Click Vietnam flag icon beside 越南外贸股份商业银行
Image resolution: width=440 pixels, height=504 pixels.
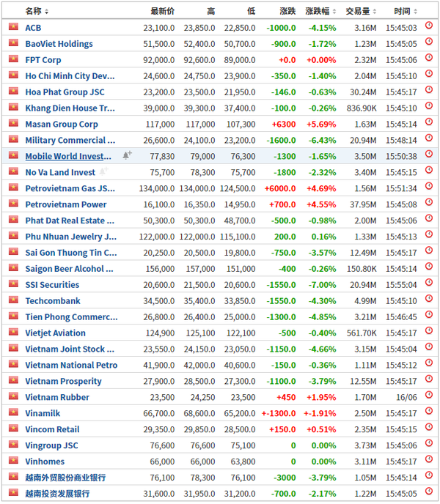coord(13,477)
